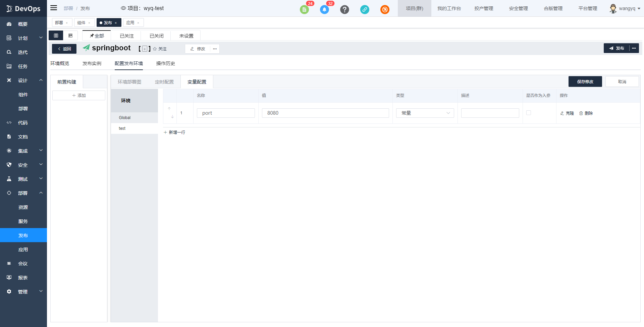Select the test environment in list
The width and height of the screenshot is (644, 327).
[x=122, y=128]
